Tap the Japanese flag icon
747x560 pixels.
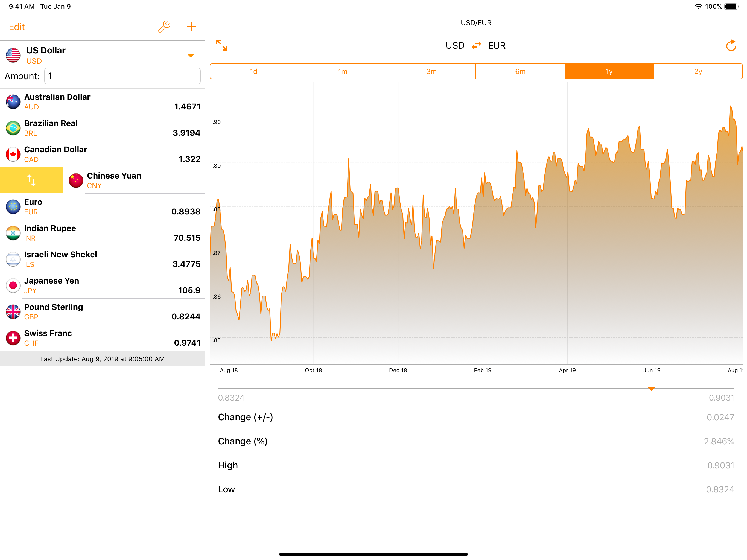[13, 286]
